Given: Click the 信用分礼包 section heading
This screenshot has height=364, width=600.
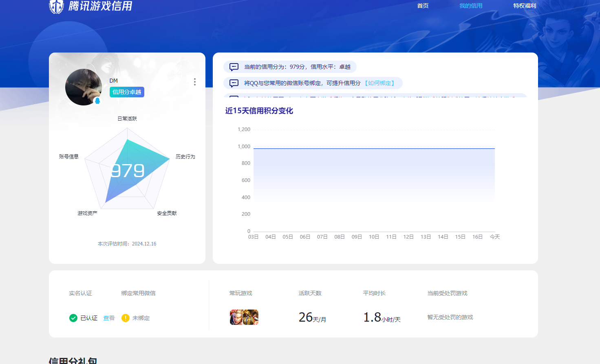Looking at the screenshot, I should pyautogui.click(x=73, y=360).
